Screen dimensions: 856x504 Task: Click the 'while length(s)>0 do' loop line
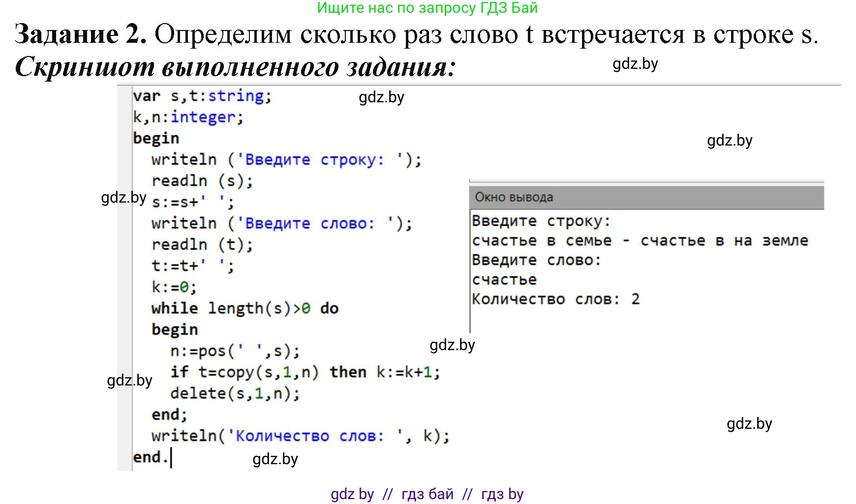pos(245,308)
